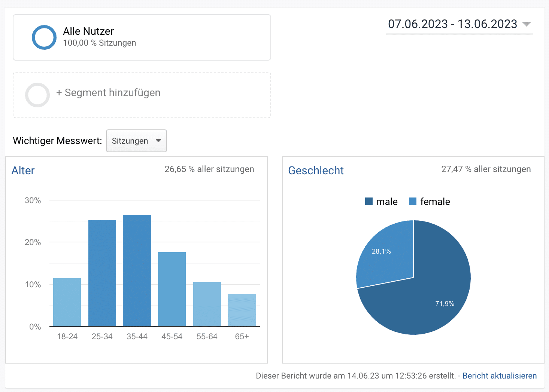Open the date range dropdown arrow
The height and width of the screenshot is (392, 549).
point(527,24)
